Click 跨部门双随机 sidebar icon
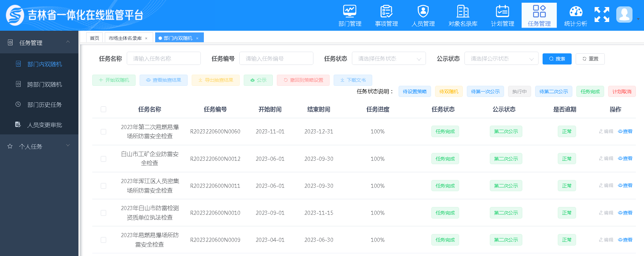The height and width of the screenshot is (256, 644). (x=18, y=84)
